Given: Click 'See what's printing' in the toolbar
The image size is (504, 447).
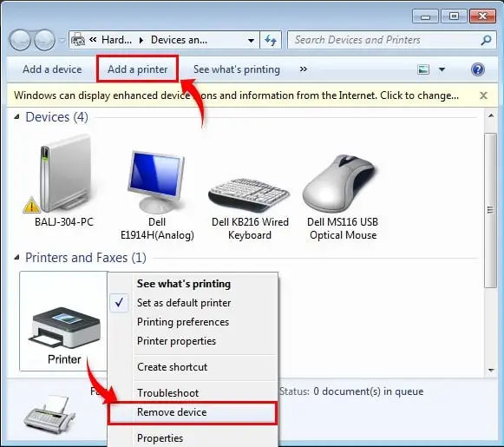Looking at the screenshot, I should pos(237,69).
